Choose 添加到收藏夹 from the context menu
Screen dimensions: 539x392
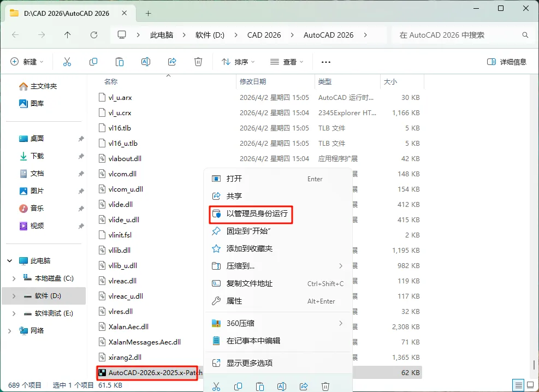[x=278, y=249]
